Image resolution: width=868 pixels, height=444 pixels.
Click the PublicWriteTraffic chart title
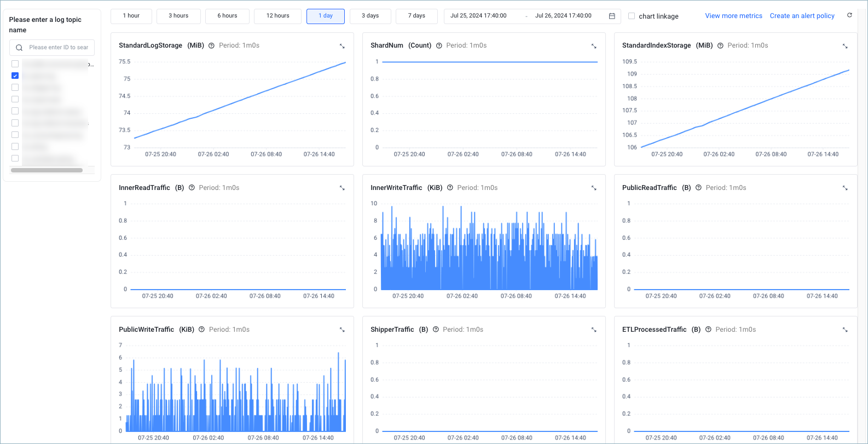pos(146,330)
